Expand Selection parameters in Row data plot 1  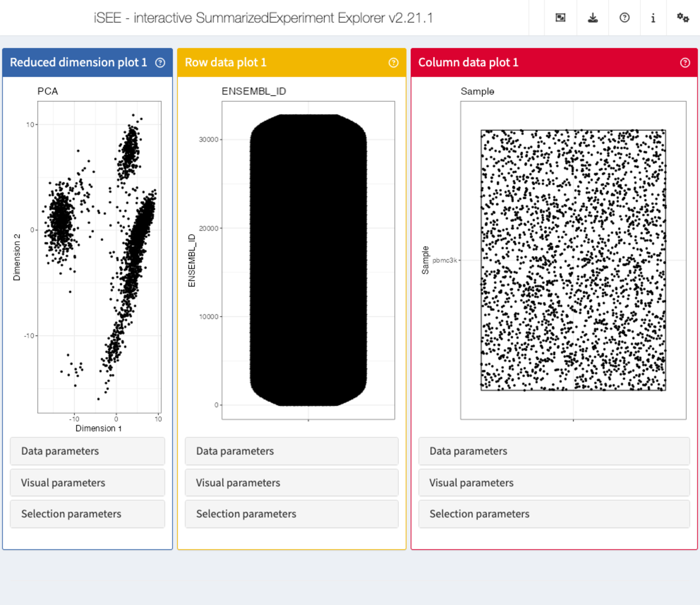(x=292, y=514)
